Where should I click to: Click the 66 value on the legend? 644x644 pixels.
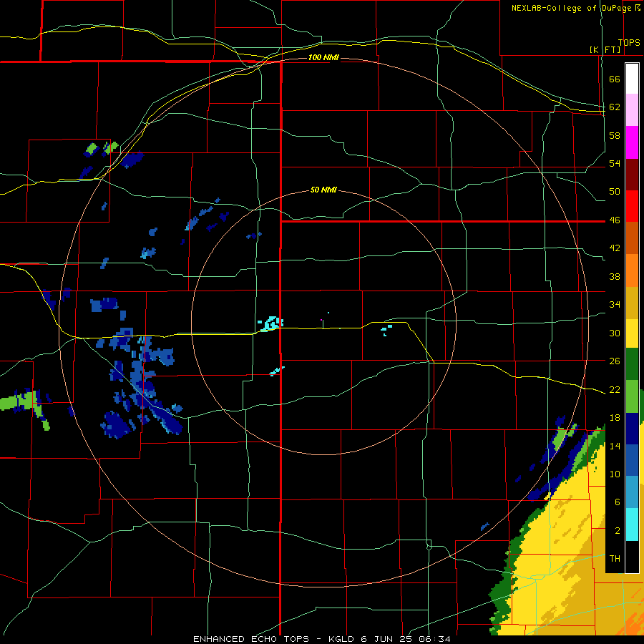[615, 79]
